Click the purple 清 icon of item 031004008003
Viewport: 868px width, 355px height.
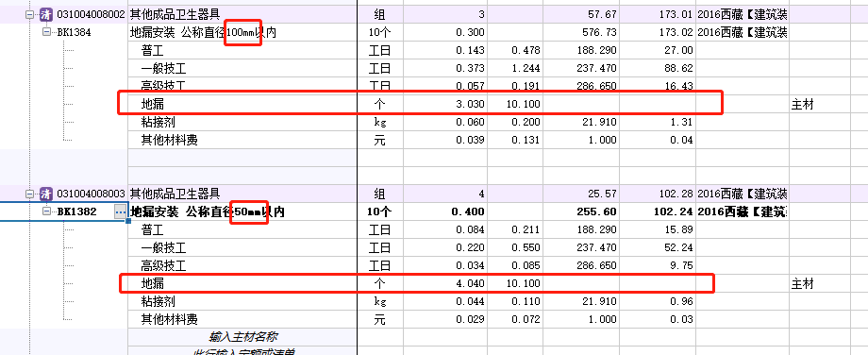point(46,194)
